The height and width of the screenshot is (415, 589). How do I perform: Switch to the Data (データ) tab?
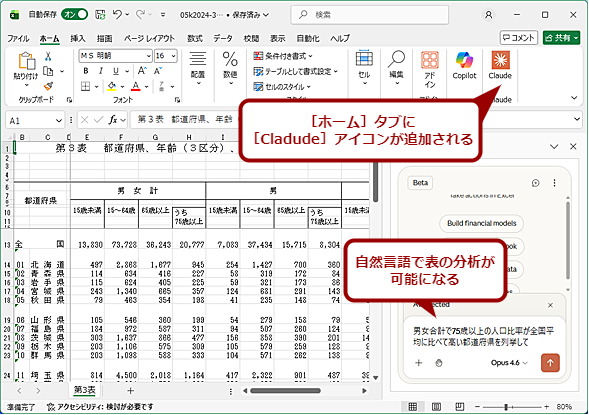(x=223, y=38)
